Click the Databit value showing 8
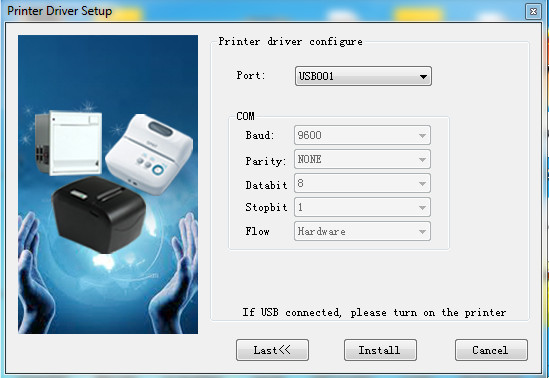The height and width of the screenshot is (378, 549). click(362, 183)
